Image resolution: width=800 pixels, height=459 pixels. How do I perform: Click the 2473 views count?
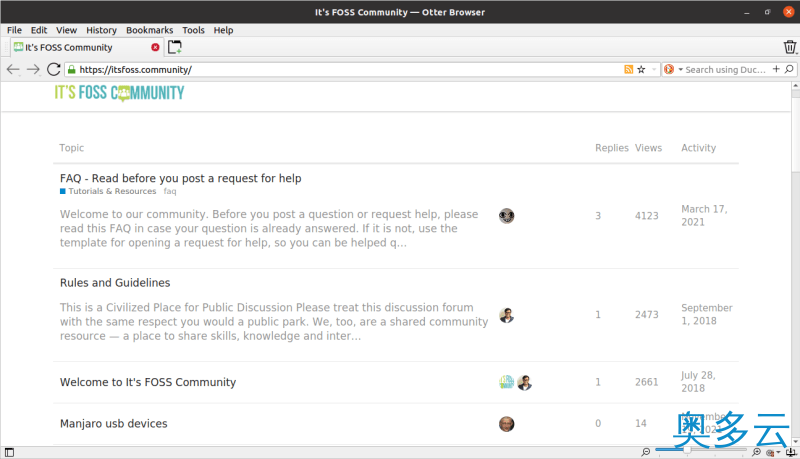pyautogui.click(x=646, y=315)
